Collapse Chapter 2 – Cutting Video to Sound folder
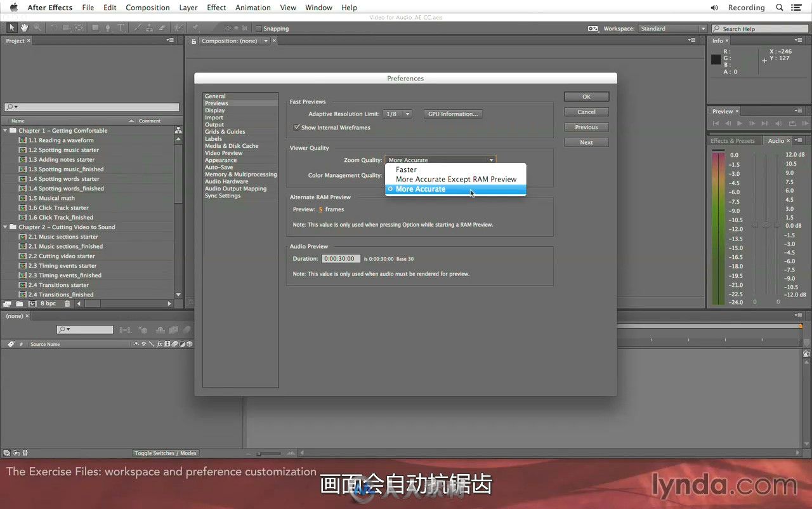The width and height of the screenshot is (812, 509). [5, 227]
